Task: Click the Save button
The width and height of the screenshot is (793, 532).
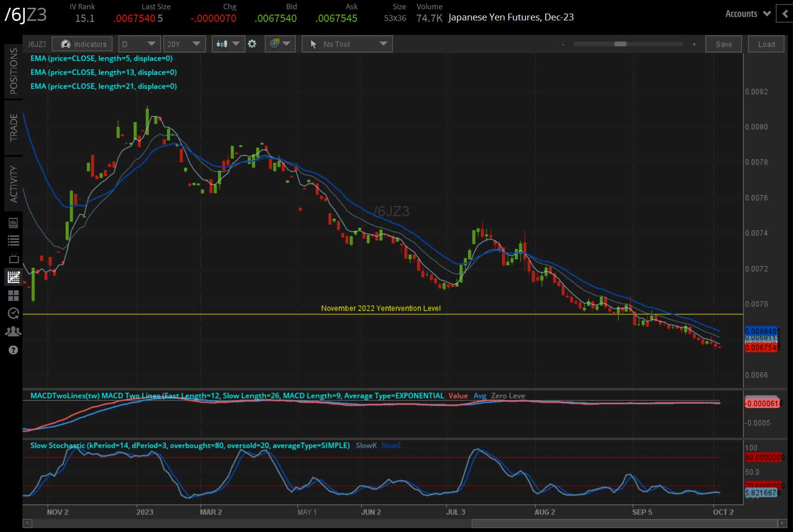Action: click(723, 44)
